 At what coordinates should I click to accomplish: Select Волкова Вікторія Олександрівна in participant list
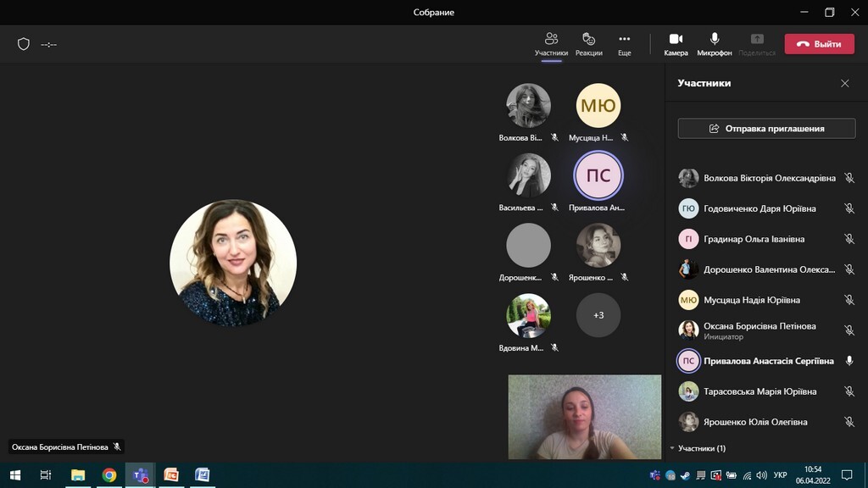(769, 178)
